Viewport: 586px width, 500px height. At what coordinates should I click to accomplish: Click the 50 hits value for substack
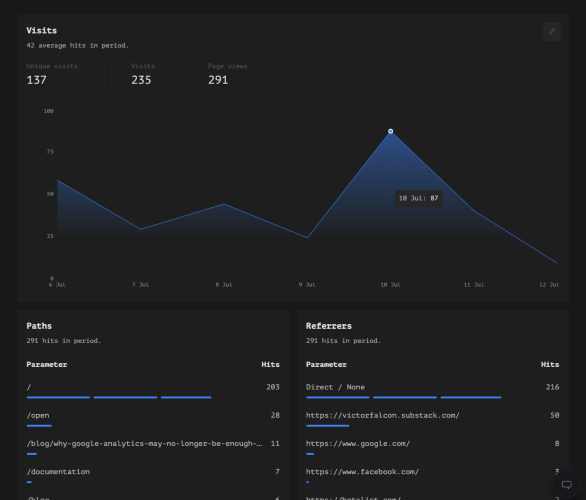pos(555,415)
